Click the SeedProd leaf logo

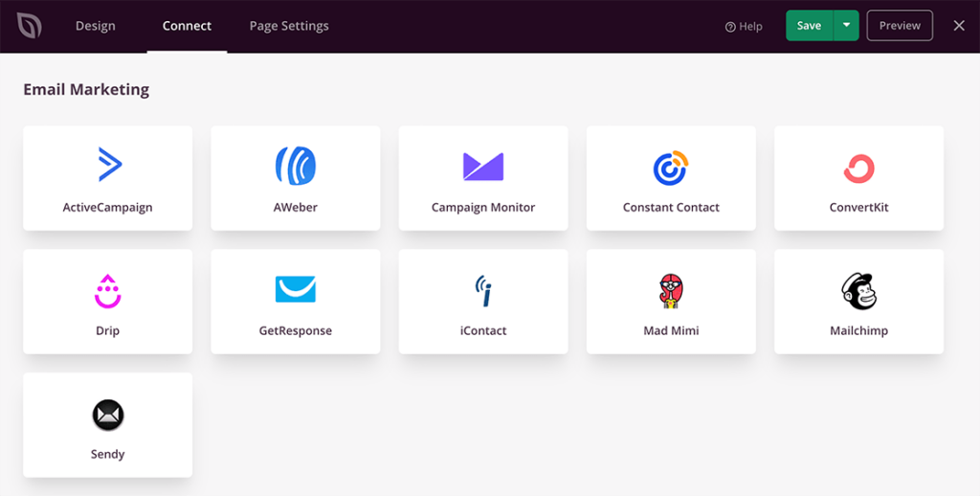tap(29, 26)
